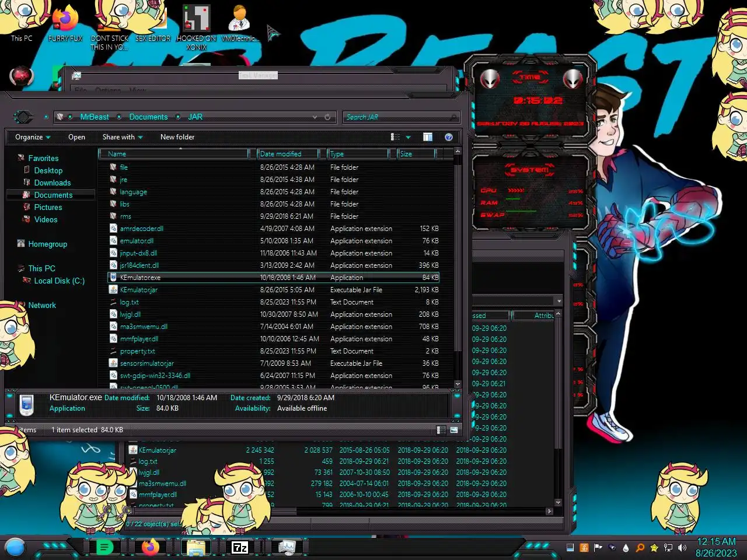This screenshot has height=560, width=747.
Task: Click the Explorer back/forward navigation button
Action: point(23,117)
